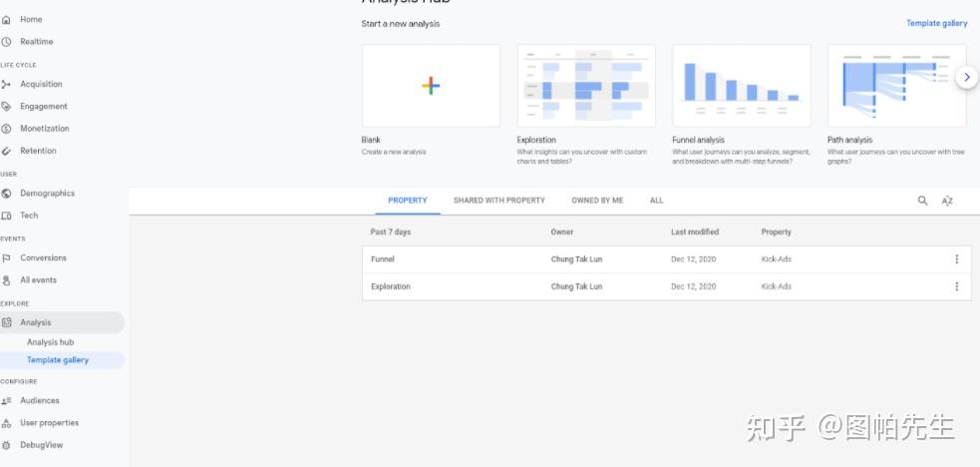Search analyses with magnifier icon

[922, 201]
